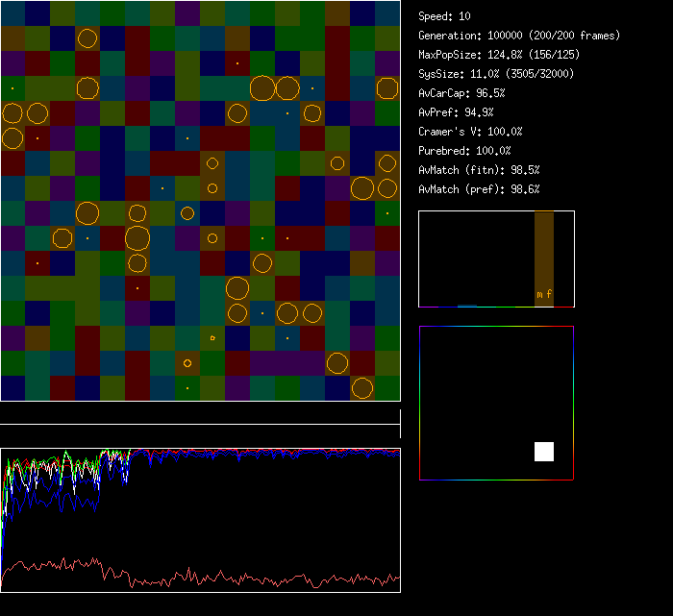
Task: Click the Cramer's V 100.0% line
Action: (470, 132)
